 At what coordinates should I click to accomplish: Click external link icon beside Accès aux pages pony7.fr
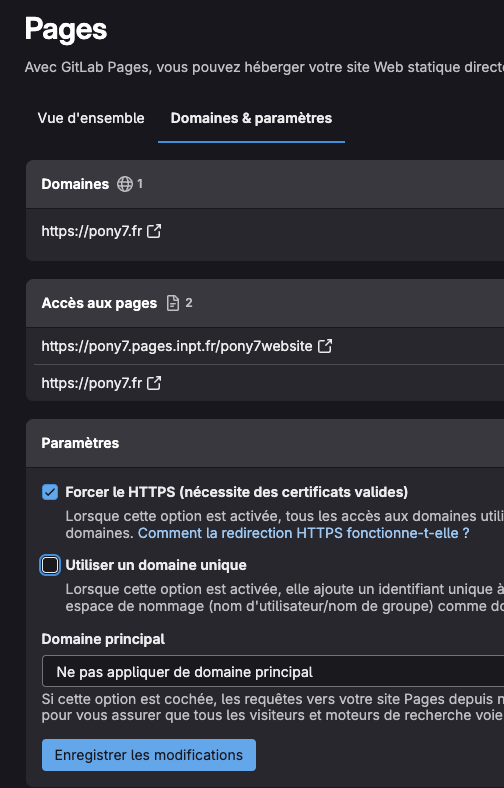coord(154,383)
